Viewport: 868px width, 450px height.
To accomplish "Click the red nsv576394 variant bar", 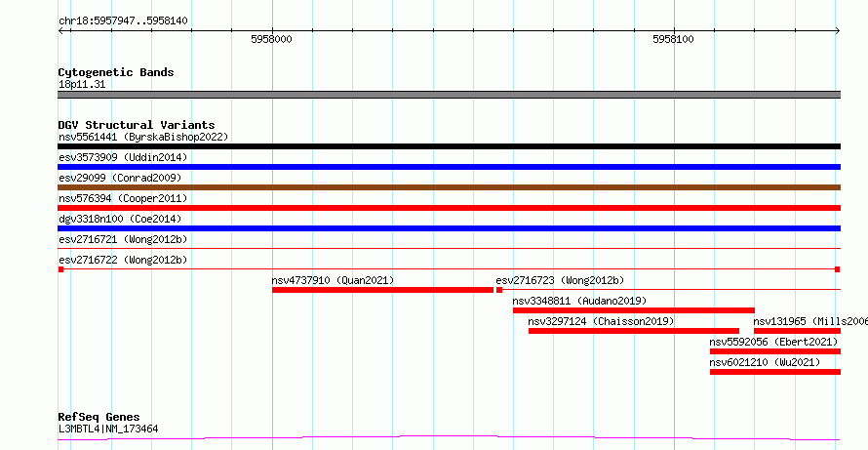I will point(449,208).
